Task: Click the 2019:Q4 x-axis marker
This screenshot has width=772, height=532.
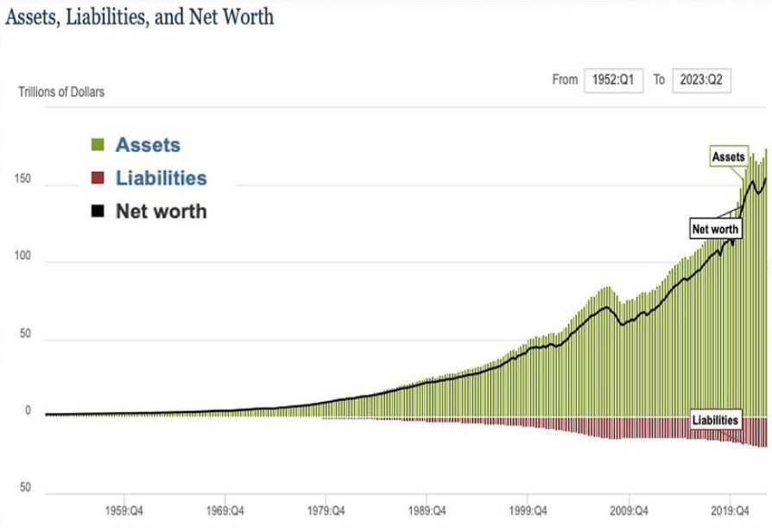Action: click(730, 510)
